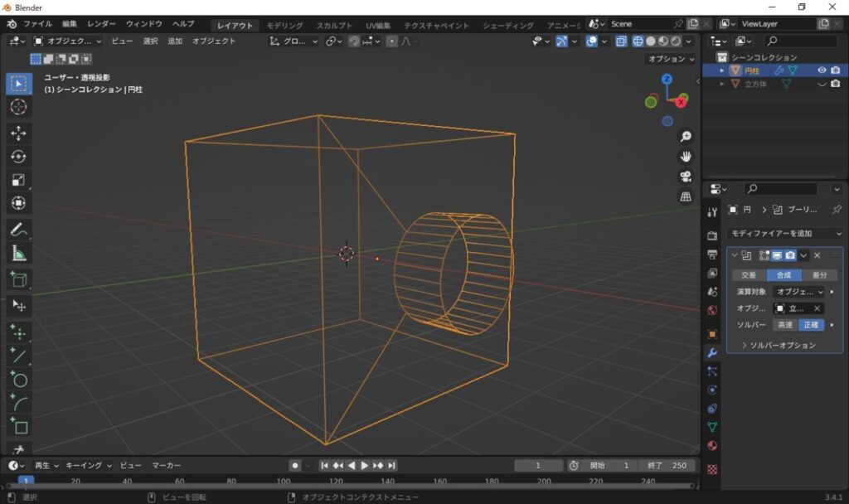Toggle viewport visibility eye for 円柱

pyautogui.click(x=822, y=70)
